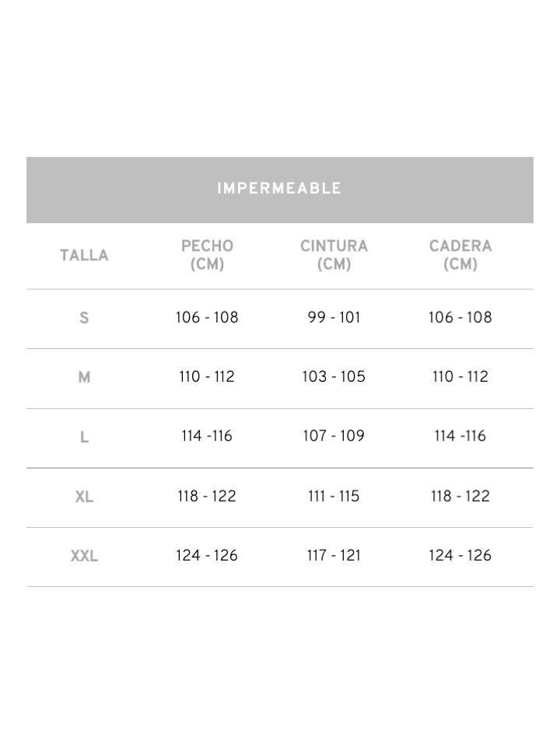Image resolution: width=560 pixels, height=744 pixels.
Task: Select size L row label
Action: tap(84, 437)
